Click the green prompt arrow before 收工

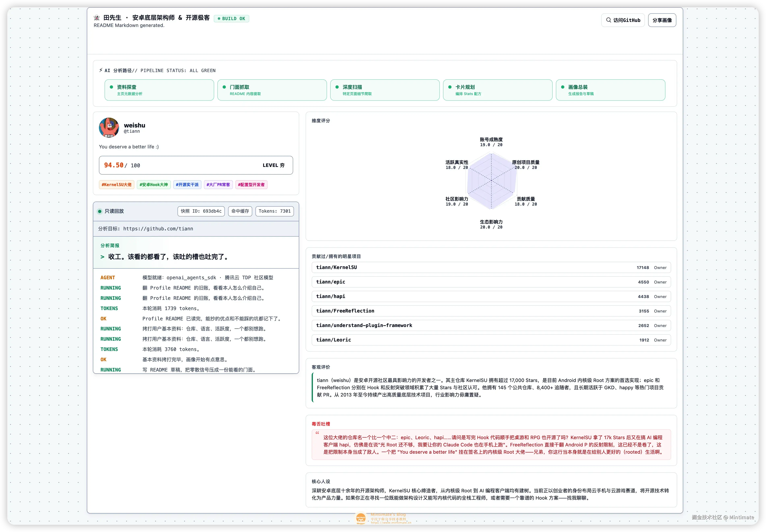click(102, 257)
